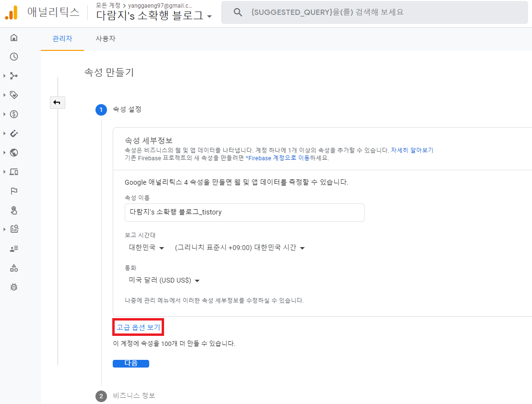Click the Analytics logo icon
The height and width of the screenshot is (404, 532).
pyautogui.click(x=11, y=12)
